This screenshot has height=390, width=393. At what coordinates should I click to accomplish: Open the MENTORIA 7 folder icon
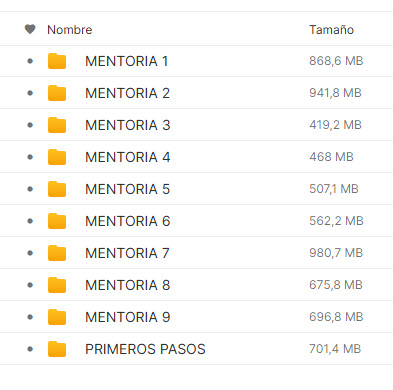pos(57,253)
